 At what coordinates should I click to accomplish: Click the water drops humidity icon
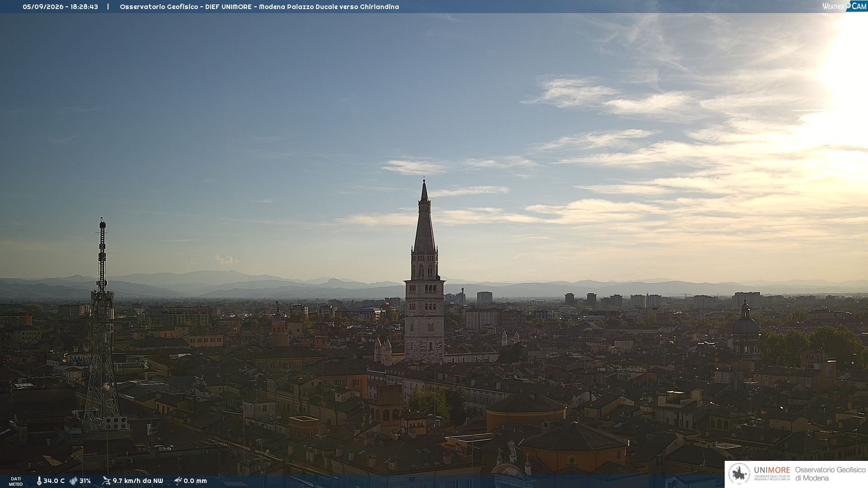point(73,481)
